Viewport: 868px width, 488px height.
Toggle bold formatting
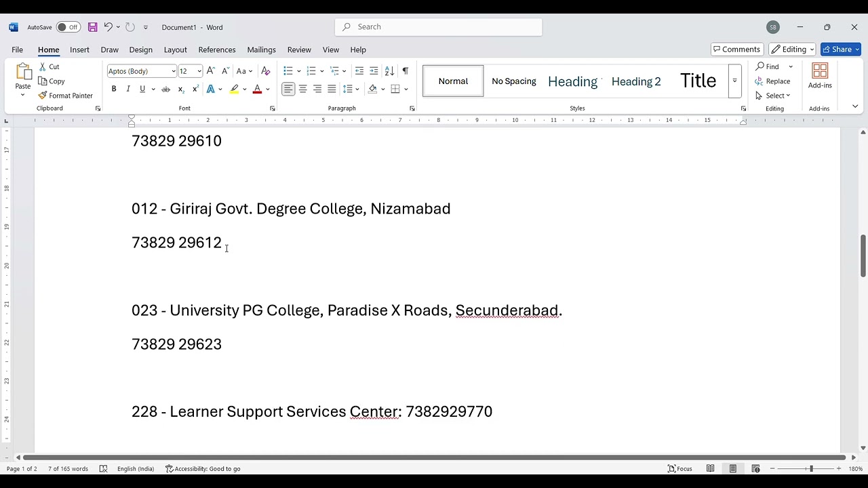click(114, 89)
